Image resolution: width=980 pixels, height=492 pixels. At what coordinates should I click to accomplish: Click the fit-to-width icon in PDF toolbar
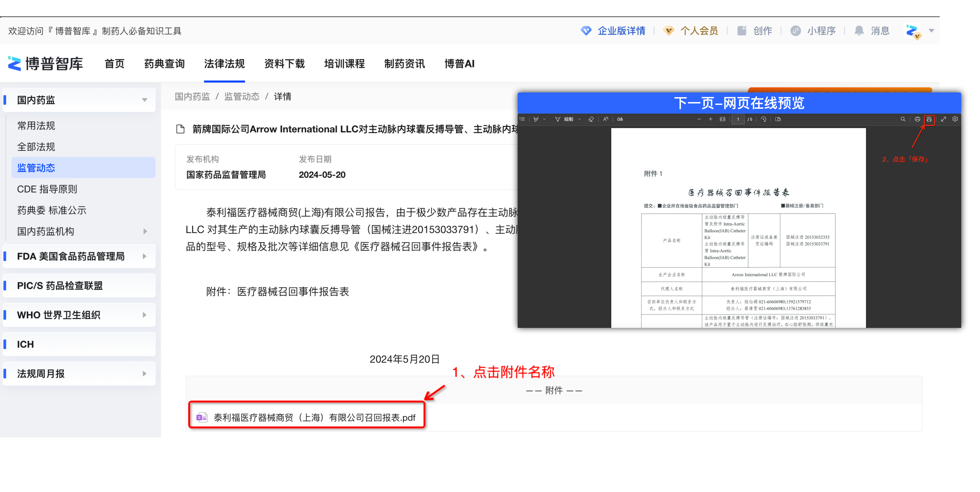722,119
